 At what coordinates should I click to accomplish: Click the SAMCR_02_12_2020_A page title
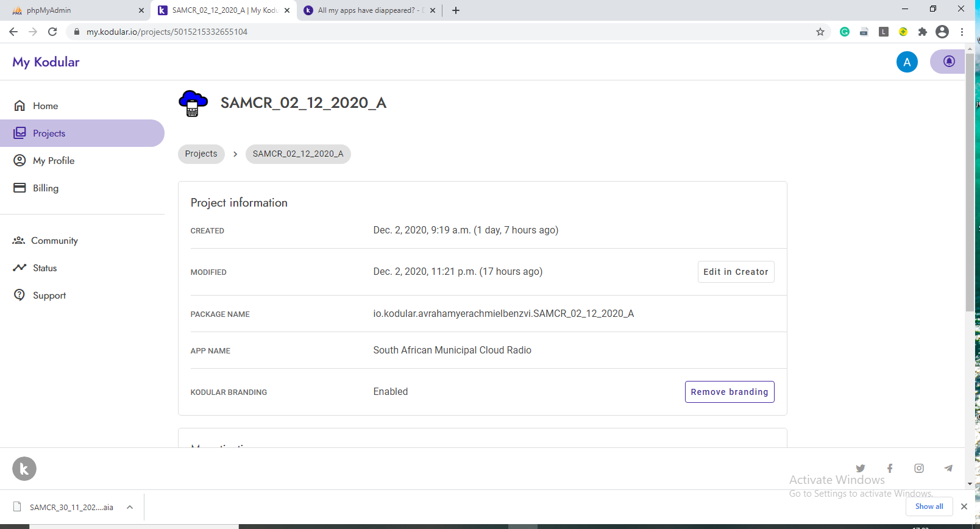[x=304, y=102]
